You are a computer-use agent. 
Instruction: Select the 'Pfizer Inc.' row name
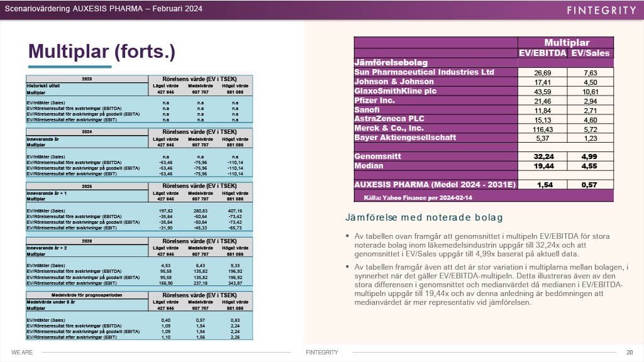click(375, 101)
